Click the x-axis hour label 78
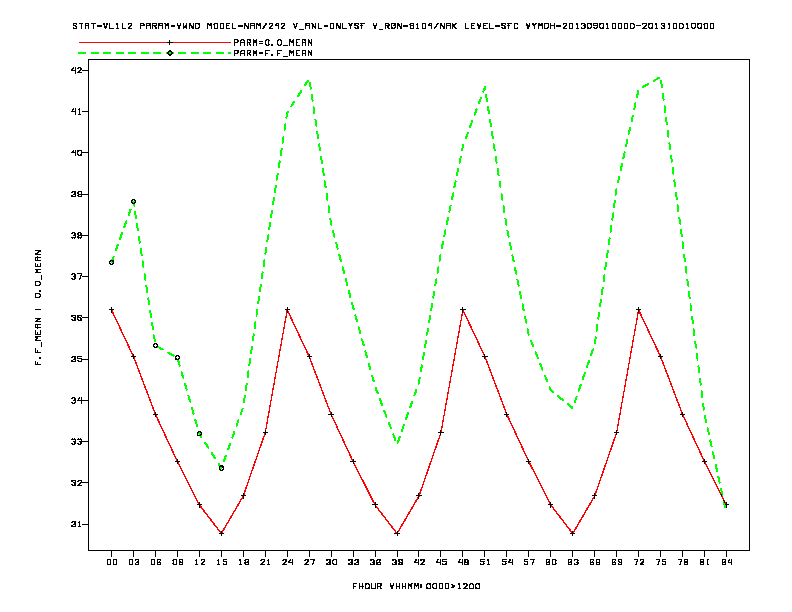Screen dimensions: 792x612 pos(683,562)
